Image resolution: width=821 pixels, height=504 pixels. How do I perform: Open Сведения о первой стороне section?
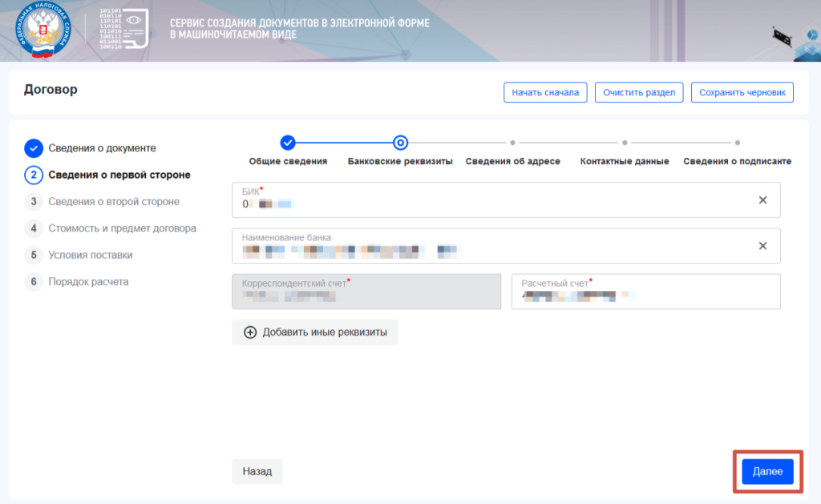coord(119,175)
